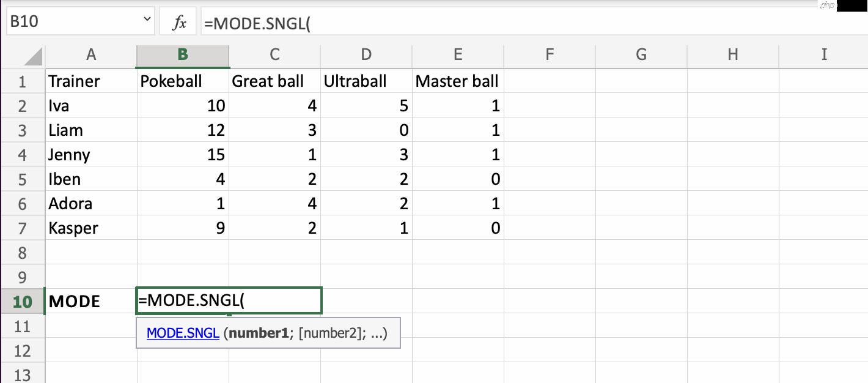The height and width of the screenshot is (383, 868).
Task: Select column B header
Action: pyautogui.click(x=183, y=54)
